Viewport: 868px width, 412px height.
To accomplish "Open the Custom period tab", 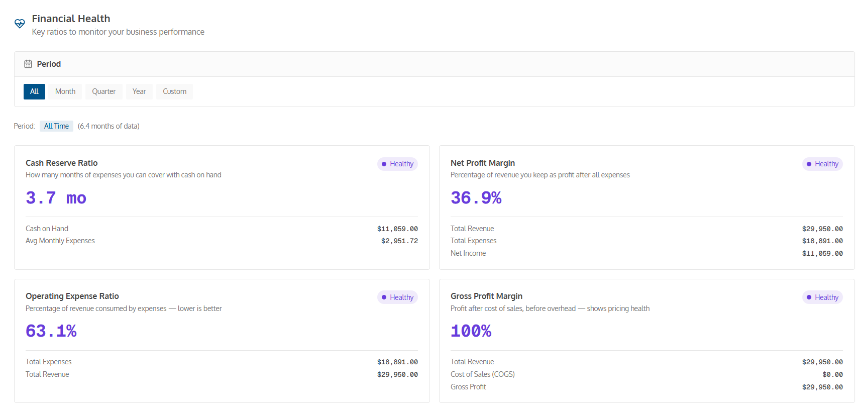I will (x=174, y=91).
